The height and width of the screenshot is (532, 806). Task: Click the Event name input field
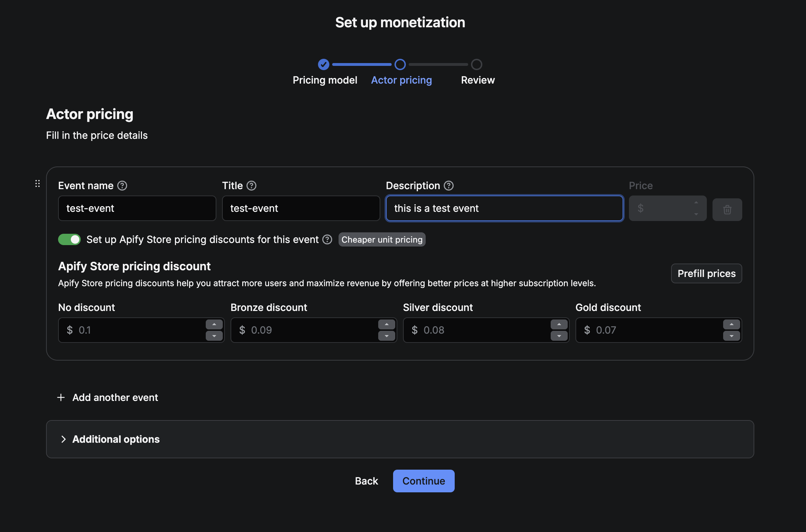pyautogui.click(x=137, y=208)
